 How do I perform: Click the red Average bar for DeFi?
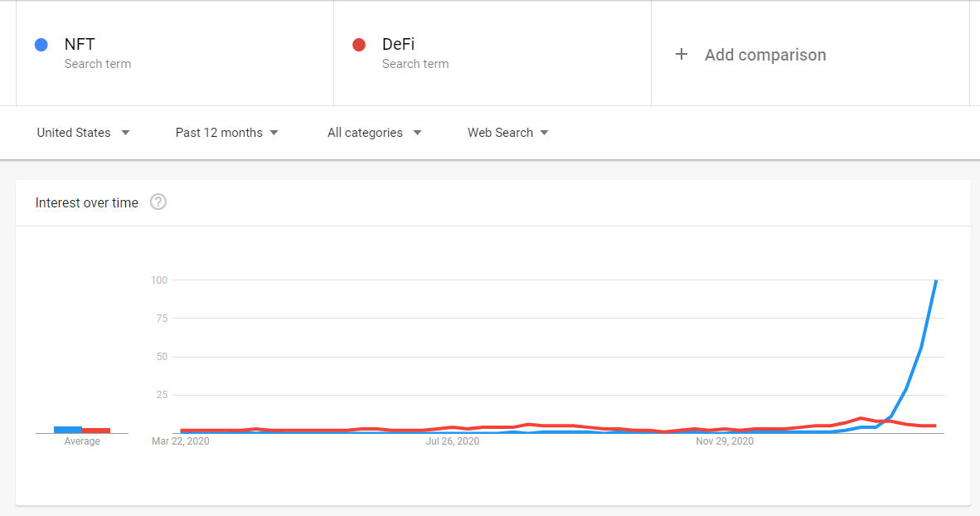[x=96, y=431]
